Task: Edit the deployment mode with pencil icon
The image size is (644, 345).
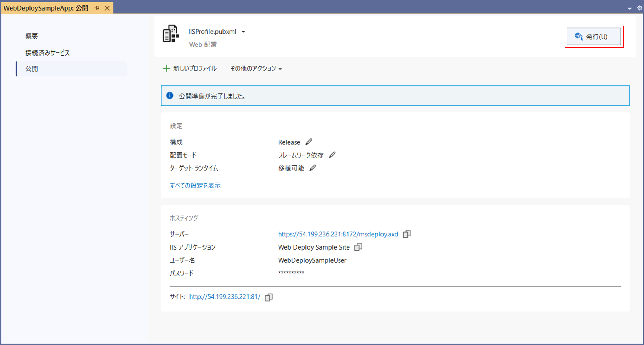Action: pyautogui.click(x=332, y=155)
